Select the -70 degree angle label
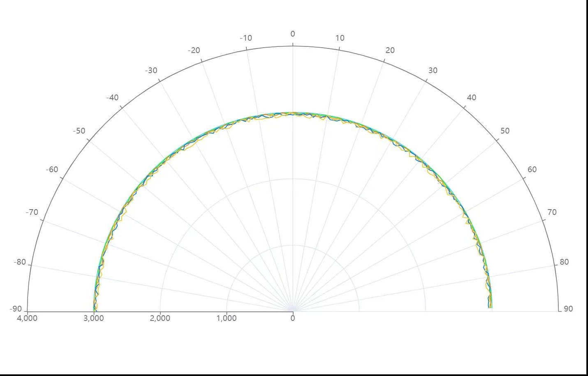The width and height of the screenshot is (588, 376). click(x=32, y=212)
